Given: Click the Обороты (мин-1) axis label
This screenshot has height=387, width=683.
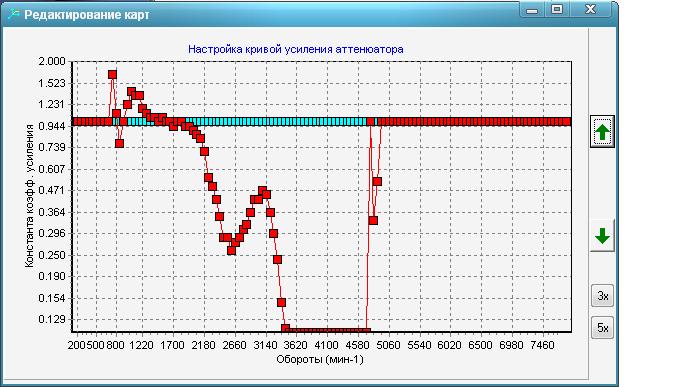Looking at the screenshot, I should pos(320,360).
